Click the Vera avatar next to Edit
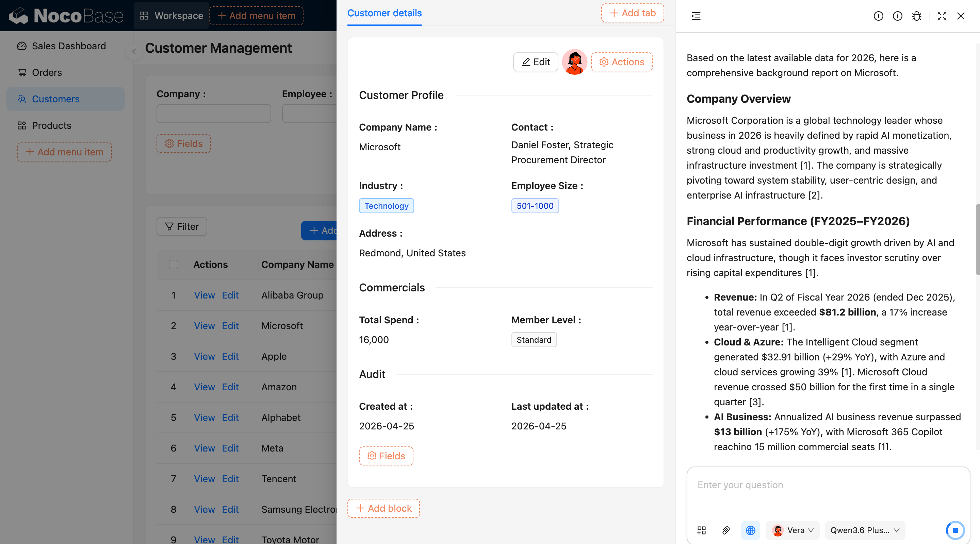The width and height of the screenshot is (980, 544). click(574, 62)
